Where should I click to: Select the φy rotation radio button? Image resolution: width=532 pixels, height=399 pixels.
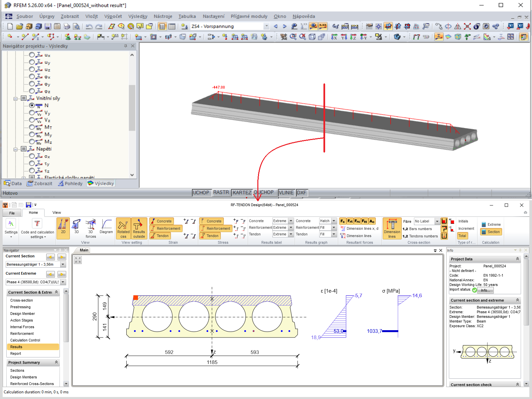(32, 84)
